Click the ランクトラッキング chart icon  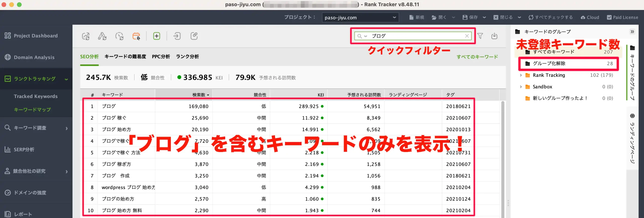(8, 79)
